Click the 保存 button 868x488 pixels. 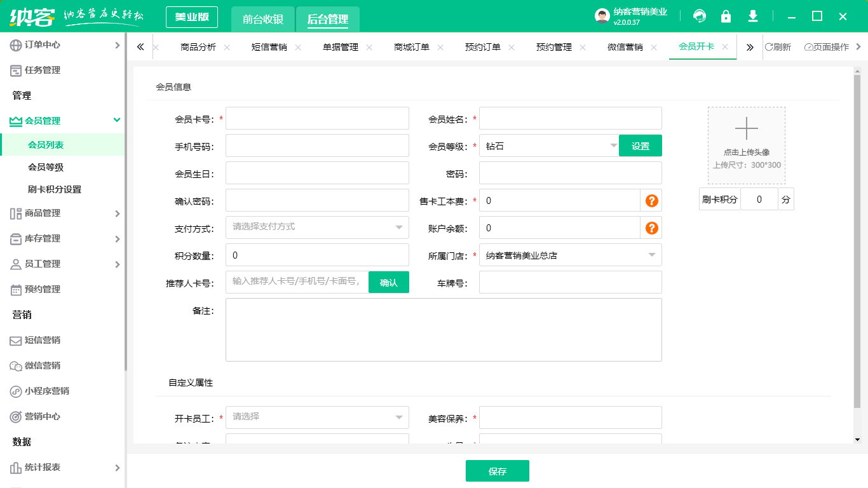[x=498, y=471]
